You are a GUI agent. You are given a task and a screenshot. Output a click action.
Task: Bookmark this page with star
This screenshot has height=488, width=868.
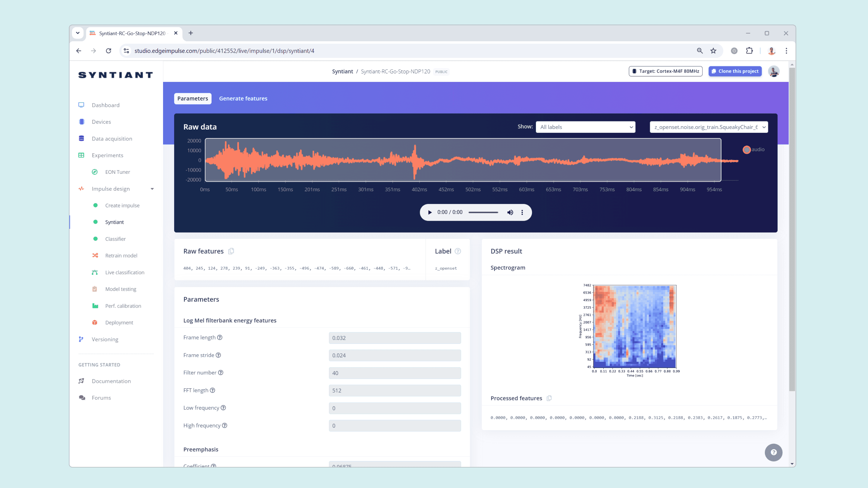[x=713, y=51]
